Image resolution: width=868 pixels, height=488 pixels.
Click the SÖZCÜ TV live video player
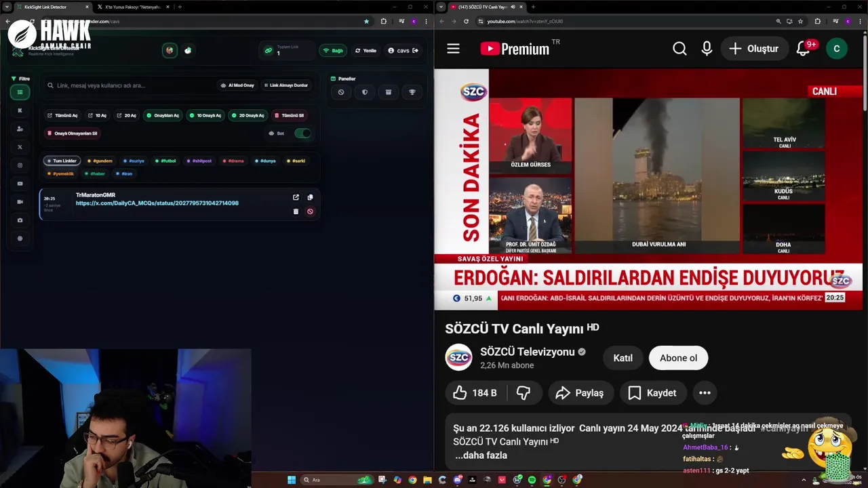648,189
